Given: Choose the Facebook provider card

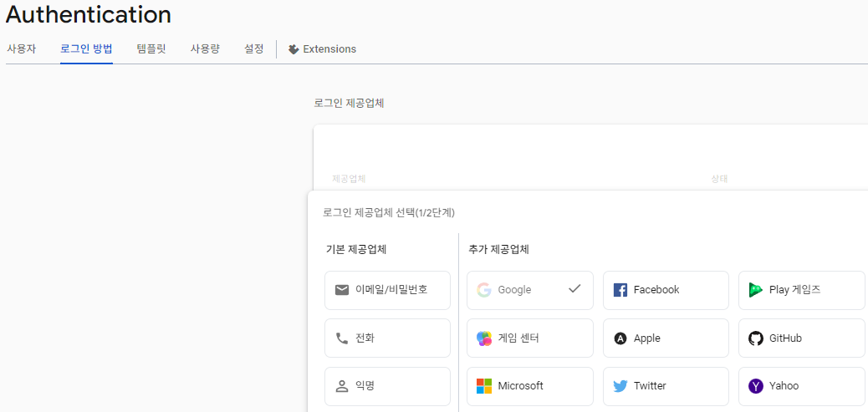Looking at the screenshot, I should pos(666,290).
